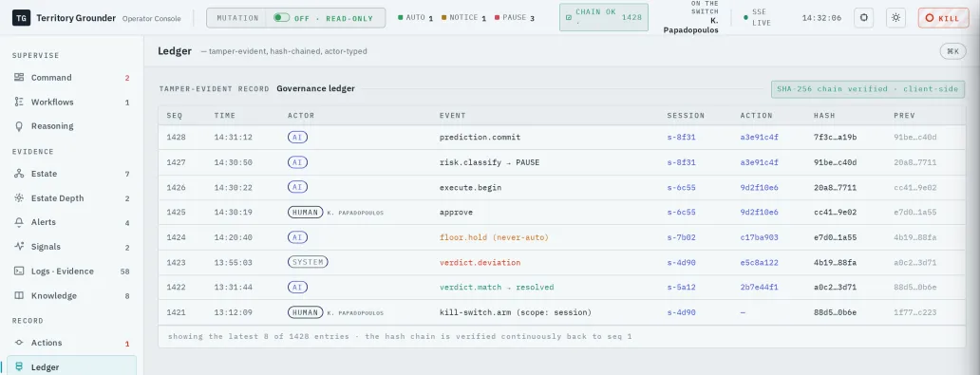Click SYSTEM actor badge in row 1423
Screen dimensions: 980x375
point(308,262)
